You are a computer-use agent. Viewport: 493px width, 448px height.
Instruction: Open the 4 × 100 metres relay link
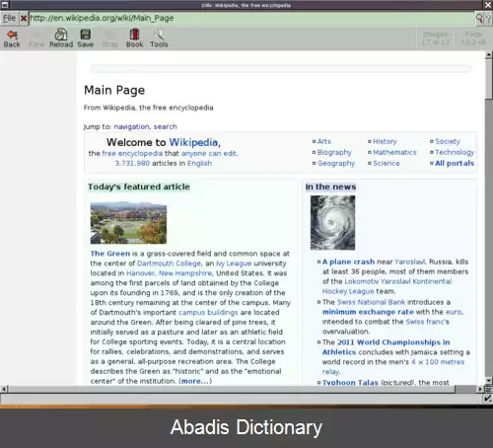(393, 367)
